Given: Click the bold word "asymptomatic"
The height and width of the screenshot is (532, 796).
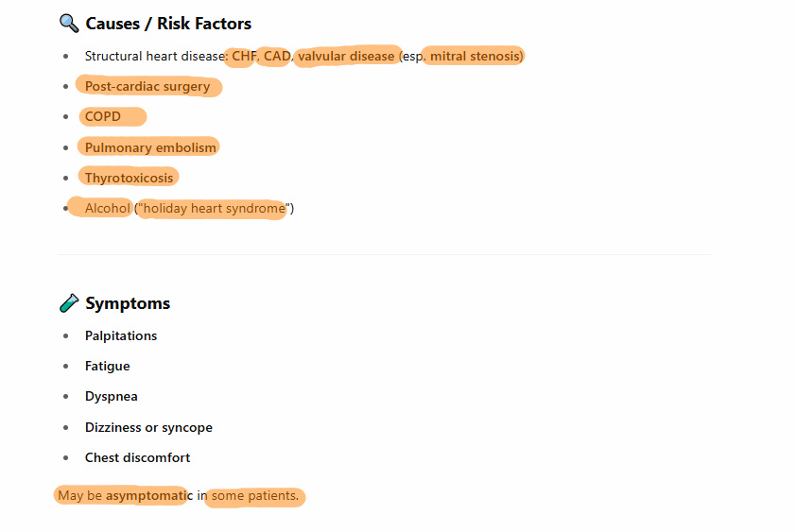Looking at the screenshot, I should (148, 495).
